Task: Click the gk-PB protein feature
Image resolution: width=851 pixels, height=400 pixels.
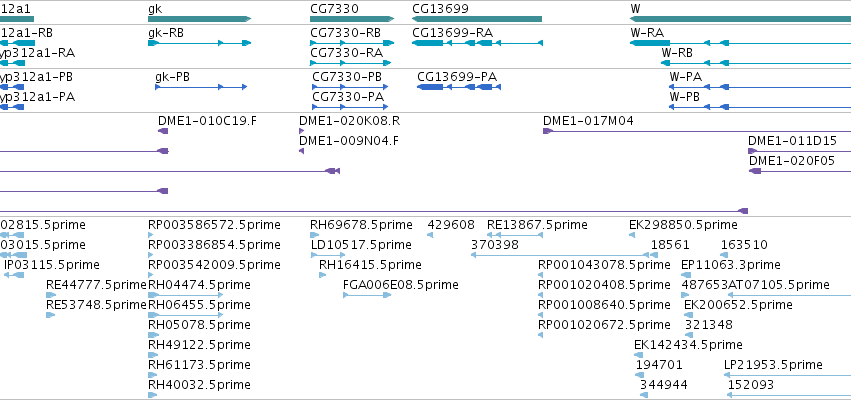Action: (x=201, y=87)
